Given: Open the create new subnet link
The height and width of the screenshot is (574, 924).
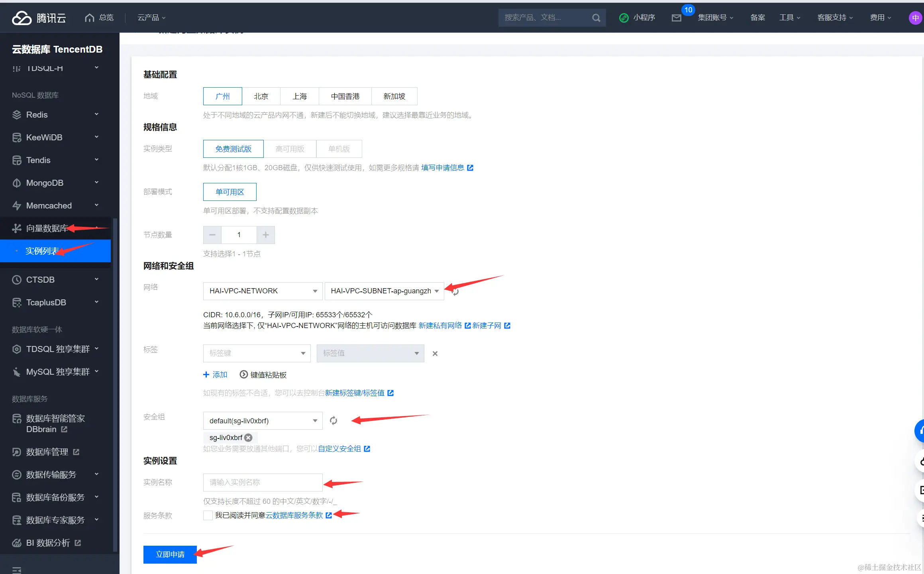Looking at the screenshot, I should 487,326.
